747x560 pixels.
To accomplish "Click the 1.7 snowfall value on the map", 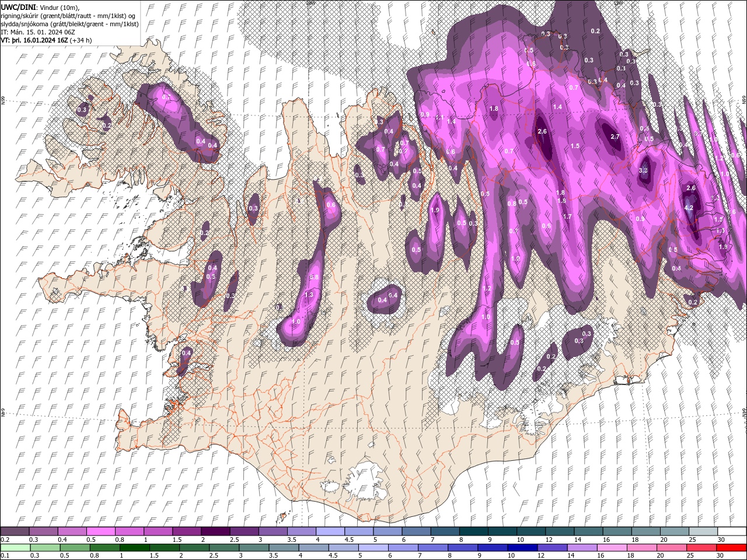I will [x=567, y=216].
